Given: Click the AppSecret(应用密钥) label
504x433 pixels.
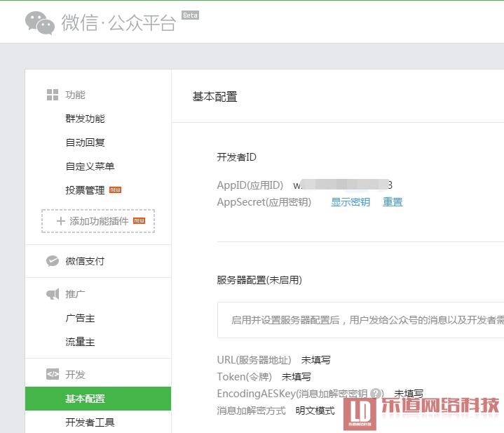Looking at the screenshot, I should pyautogui.click(x=264, y=202).
